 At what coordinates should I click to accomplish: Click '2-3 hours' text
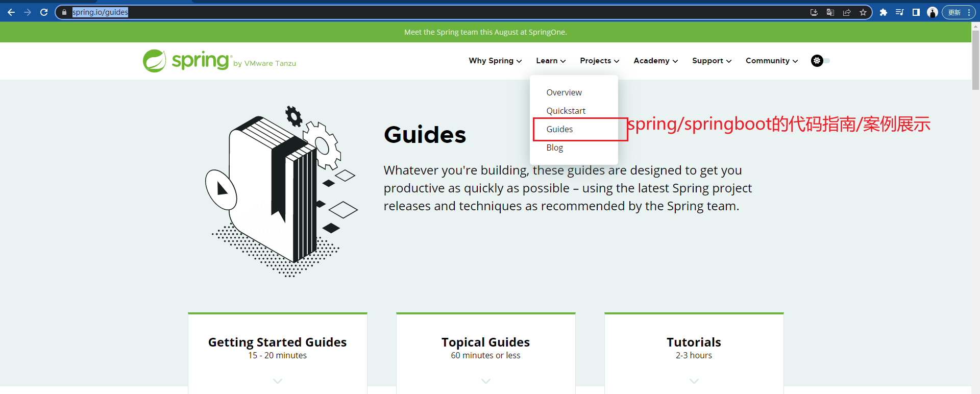coord(694,355)
